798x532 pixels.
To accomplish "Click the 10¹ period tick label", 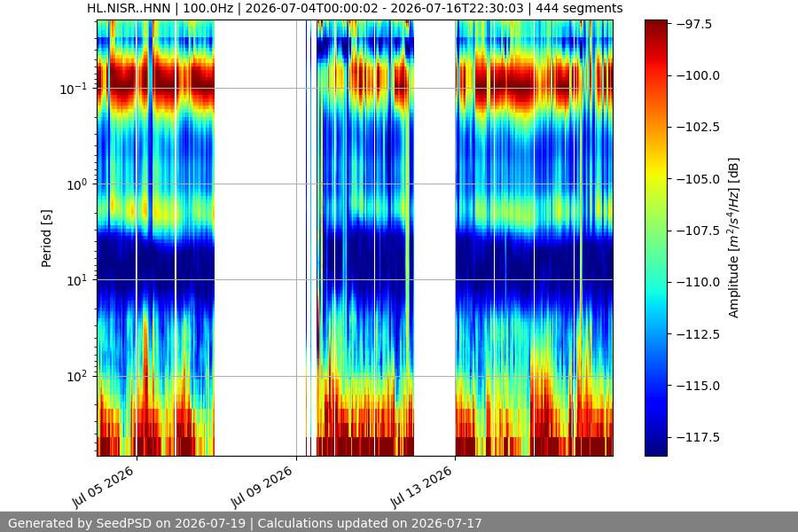I will [77, 280].
